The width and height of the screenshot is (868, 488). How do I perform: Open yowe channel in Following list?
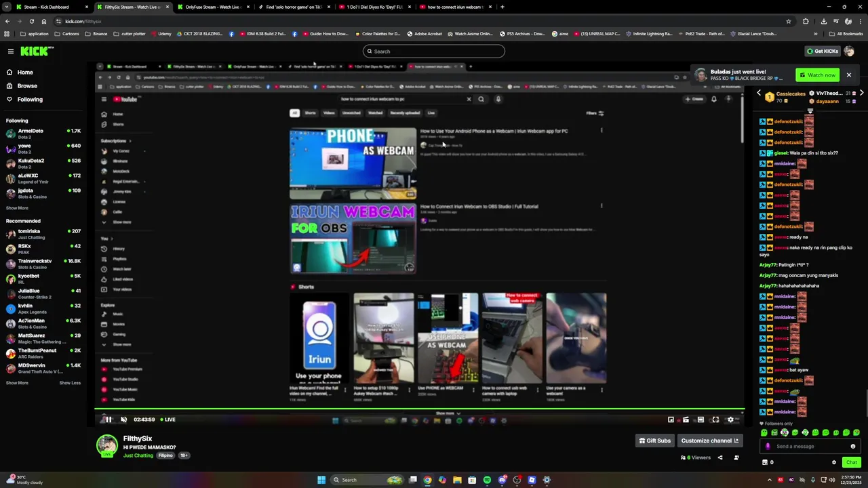43,148
